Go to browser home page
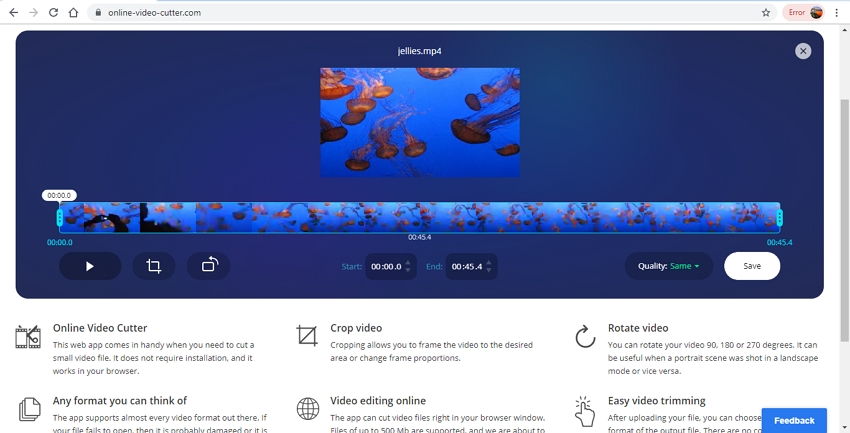 click(74, 13)
